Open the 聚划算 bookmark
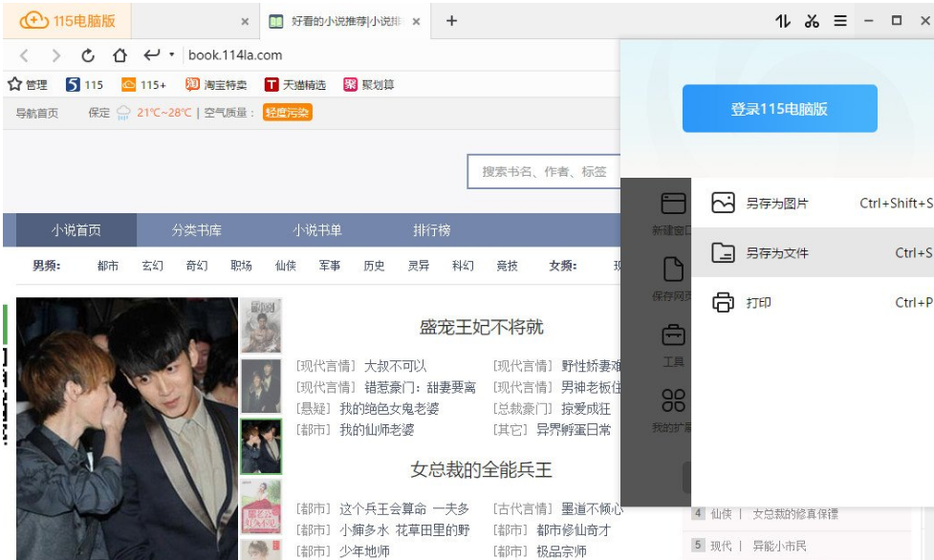 pos(369,85)
